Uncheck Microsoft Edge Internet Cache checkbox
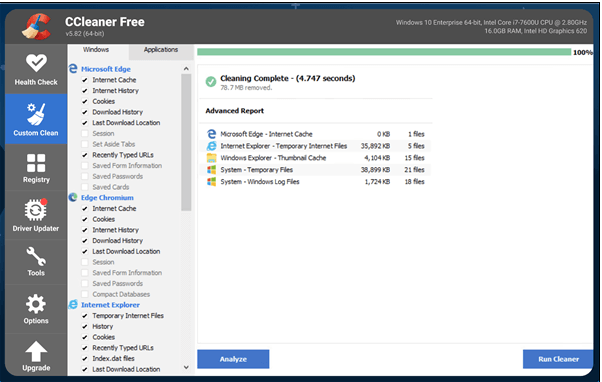Image resolution: width=602 pixels, height=382 pixels. tap(85, 80)
